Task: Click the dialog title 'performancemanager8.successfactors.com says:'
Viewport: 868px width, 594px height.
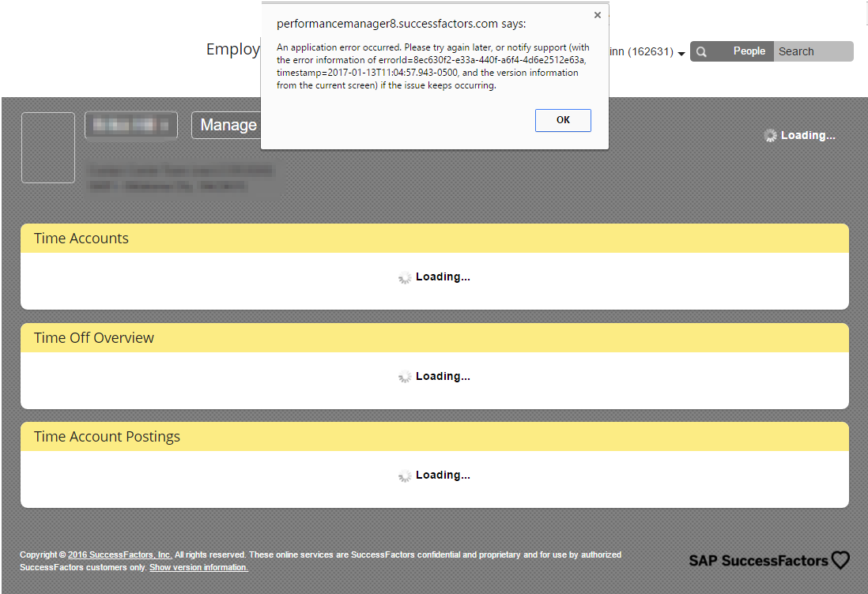Action: pyautogui.click(x=402, y=24)
